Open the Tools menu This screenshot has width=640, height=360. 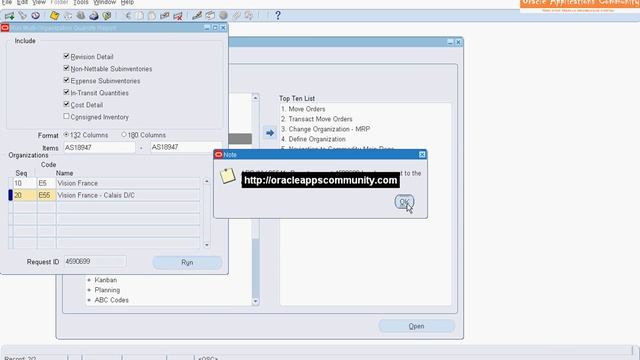(x=80, y=2)
